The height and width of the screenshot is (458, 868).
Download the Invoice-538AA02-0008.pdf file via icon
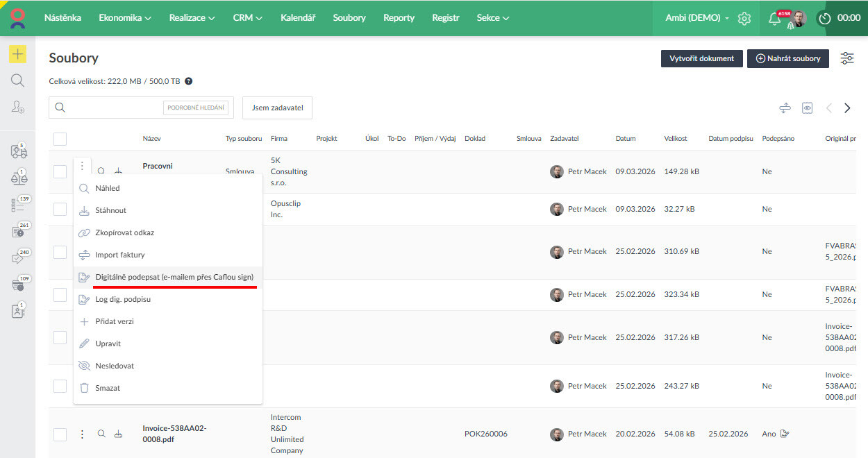[119, 434]
